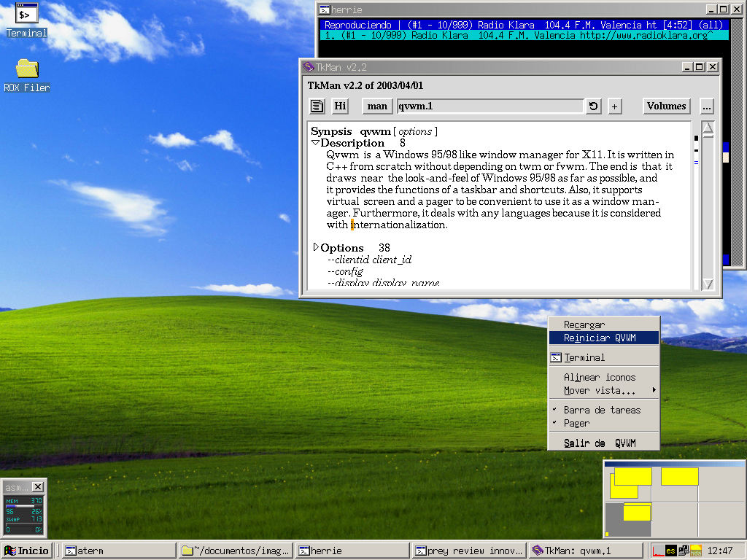This screenshot has width=747, height=560.
Task: Open the Volumes menu in TkMan
Action: [667, 106]
